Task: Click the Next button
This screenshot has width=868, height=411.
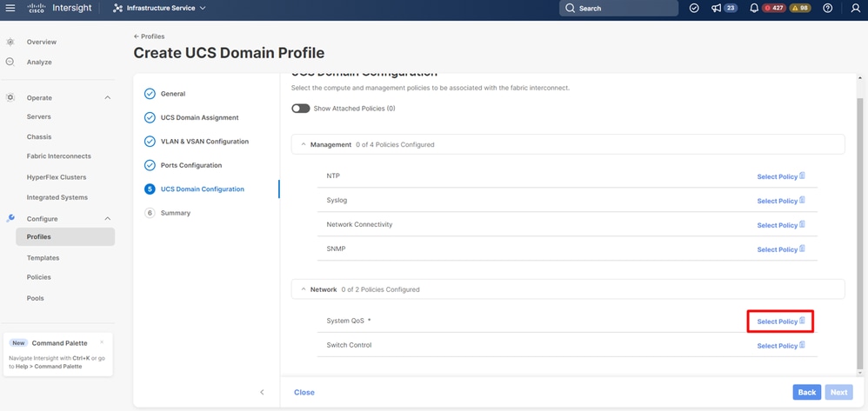Action: point(838,392)
